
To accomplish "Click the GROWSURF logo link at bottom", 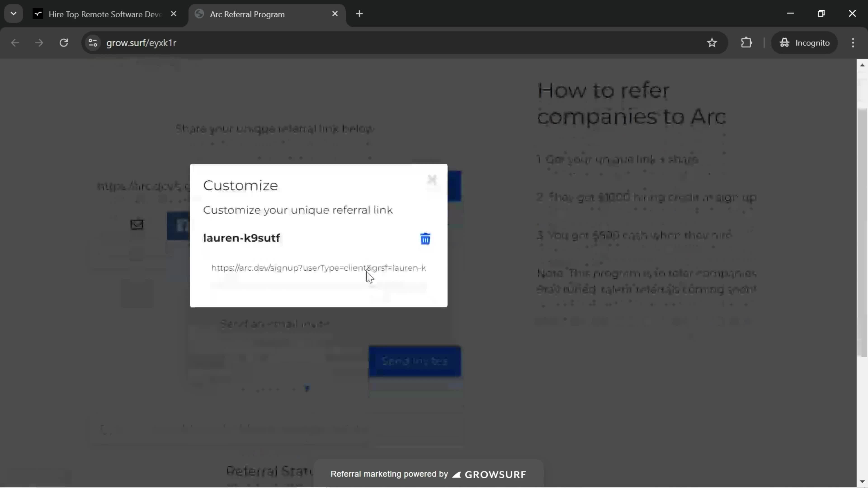I will click(x=489, y=474).
